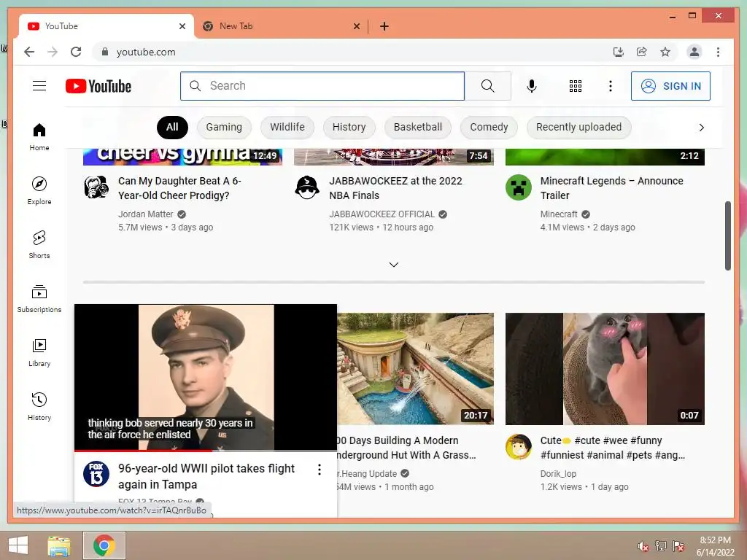Go to Home in the sidebar

39,136
